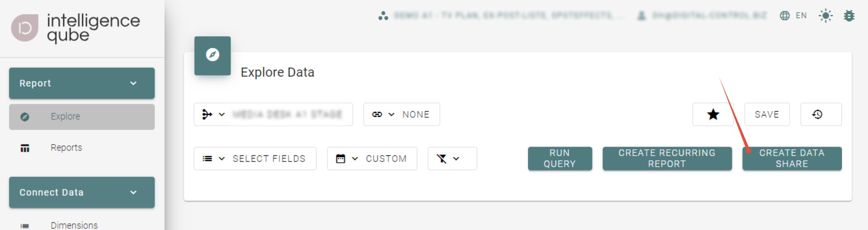The image size is (868, 230).
Task: Open the Custom date range dropdown
Action: (x=372, y=159)
